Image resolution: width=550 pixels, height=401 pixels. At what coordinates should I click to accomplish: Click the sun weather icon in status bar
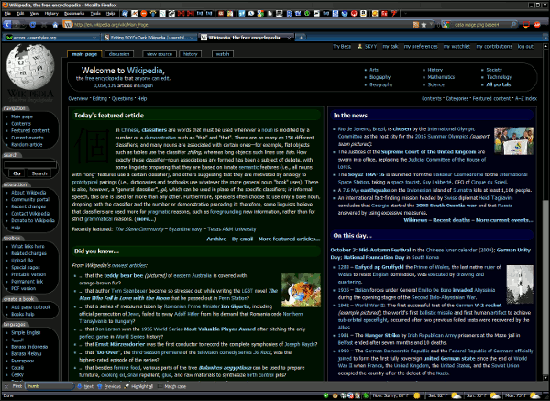point(417,396)
